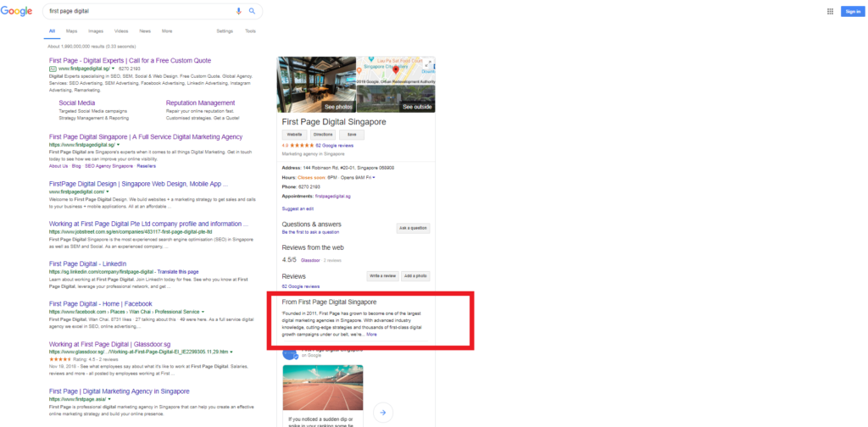Open 'First Page Digital - LinkedIn' result
The height and width of the screenshot is (427, 868).
(x=87, y=263)
